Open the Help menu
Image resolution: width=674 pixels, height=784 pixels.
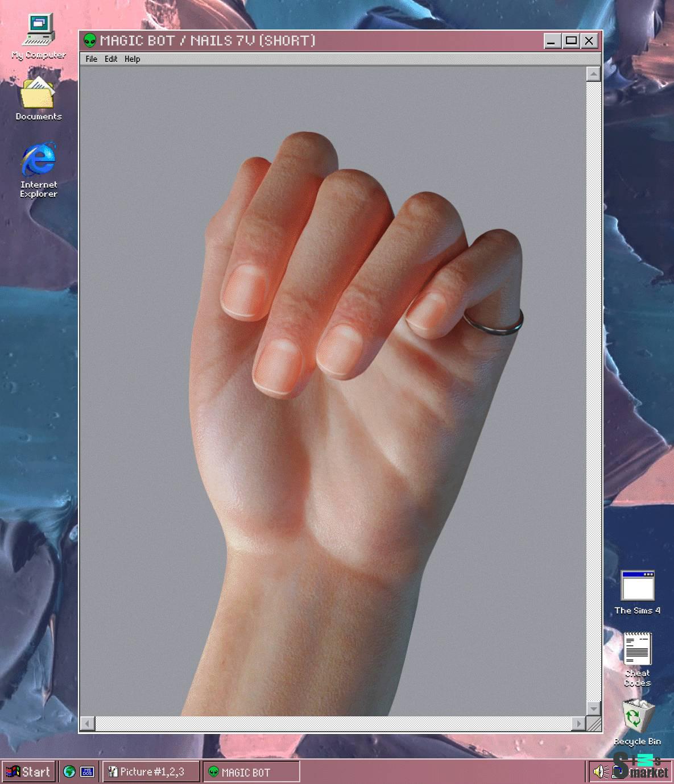coord(133,59)
